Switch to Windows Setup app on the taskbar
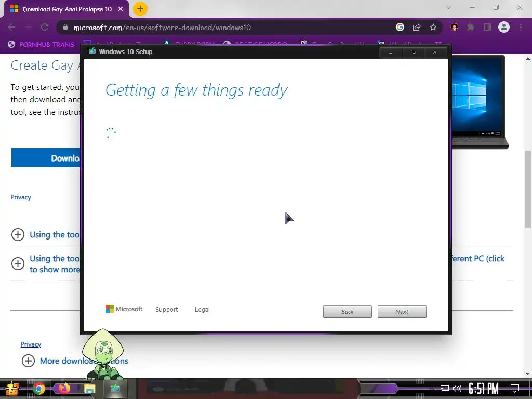532x399 pixels. click(x=115, y=389)
